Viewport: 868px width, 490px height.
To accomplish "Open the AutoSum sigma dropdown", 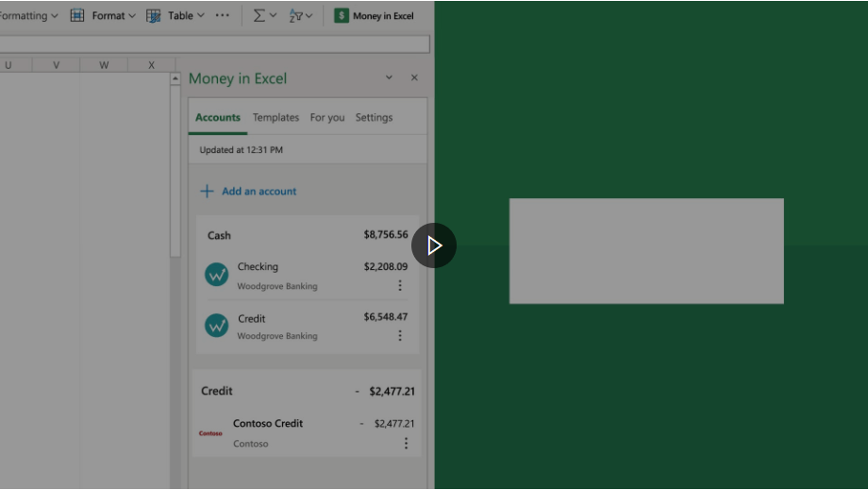I will pyautogui.click(x=264, y=16).
